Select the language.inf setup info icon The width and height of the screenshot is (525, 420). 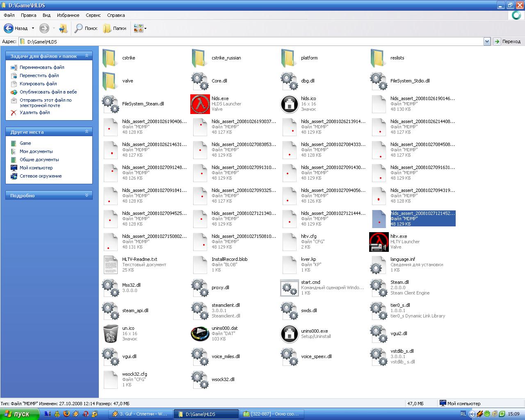pyautogui.click(x=379, y=265)
